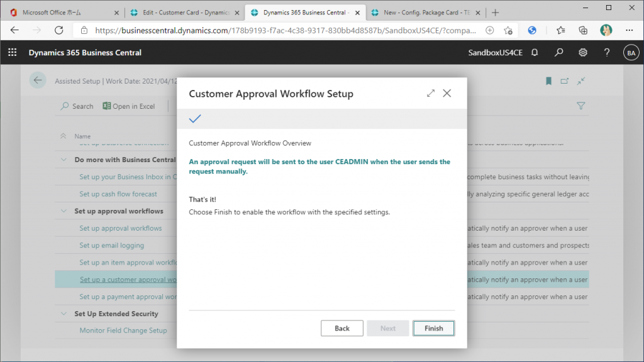Collapse the Set up approval workflows group

(64, 211)
